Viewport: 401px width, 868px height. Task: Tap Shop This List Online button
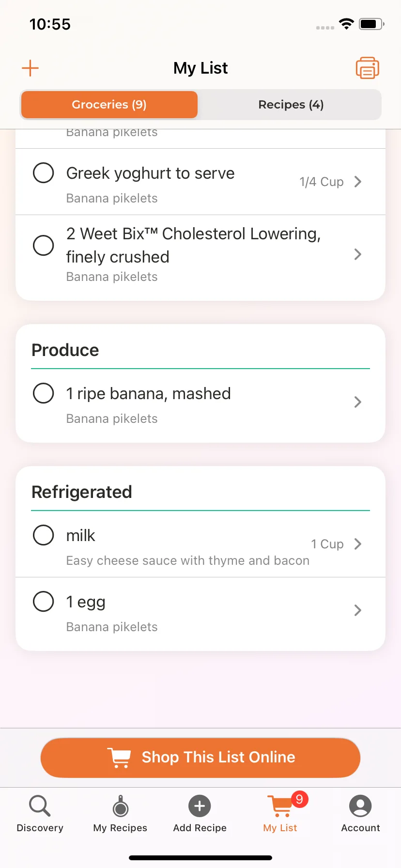(x=200, y=758)
